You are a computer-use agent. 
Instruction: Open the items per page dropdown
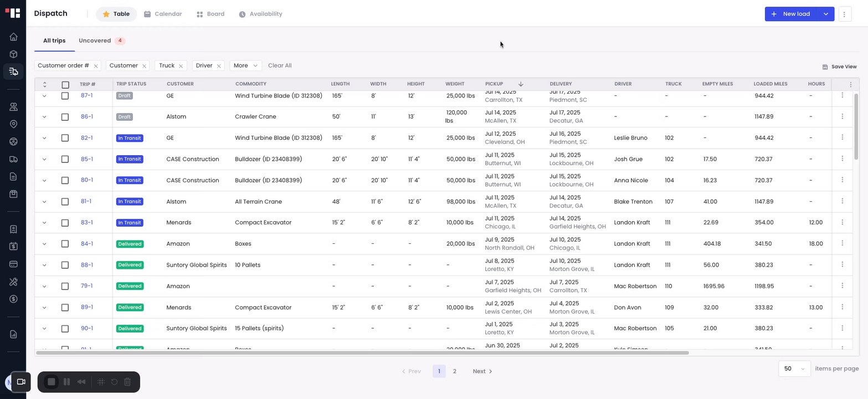pyautogui.click(x=794, y=369)
